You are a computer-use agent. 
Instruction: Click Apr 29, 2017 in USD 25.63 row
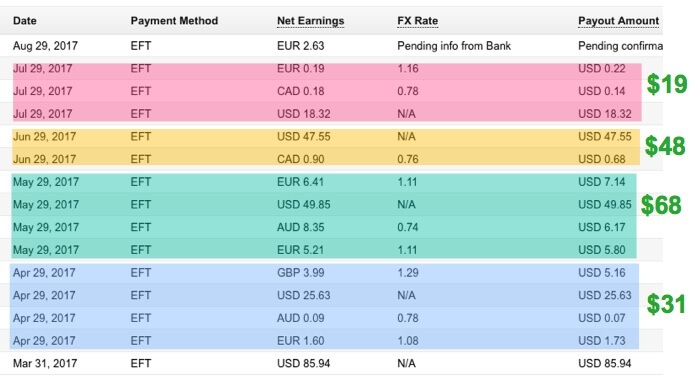click(x=44, y=296)
